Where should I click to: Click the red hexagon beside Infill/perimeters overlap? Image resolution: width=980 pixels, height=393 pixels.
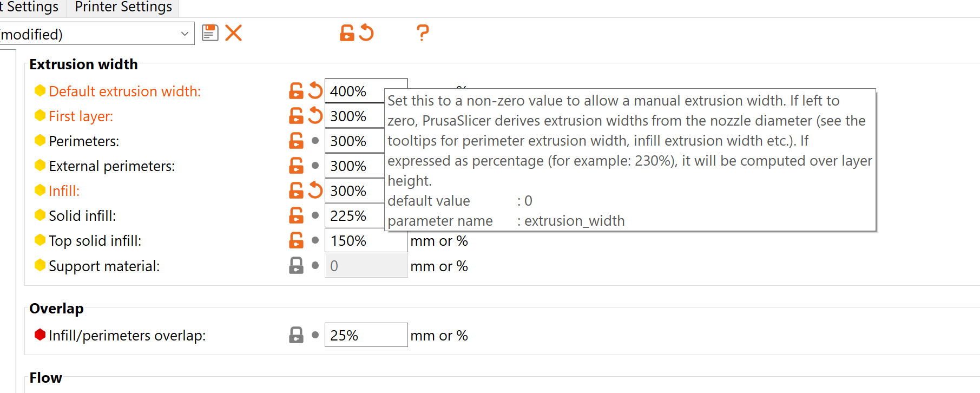(x=40, y=335)
